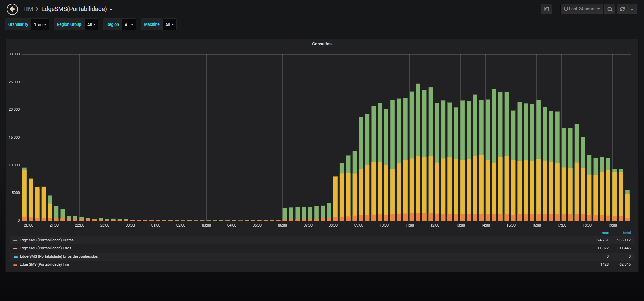This screenshot has height=301, width=644.
Task: Open the Consultas panel title menu
Action: pos(322,44)
